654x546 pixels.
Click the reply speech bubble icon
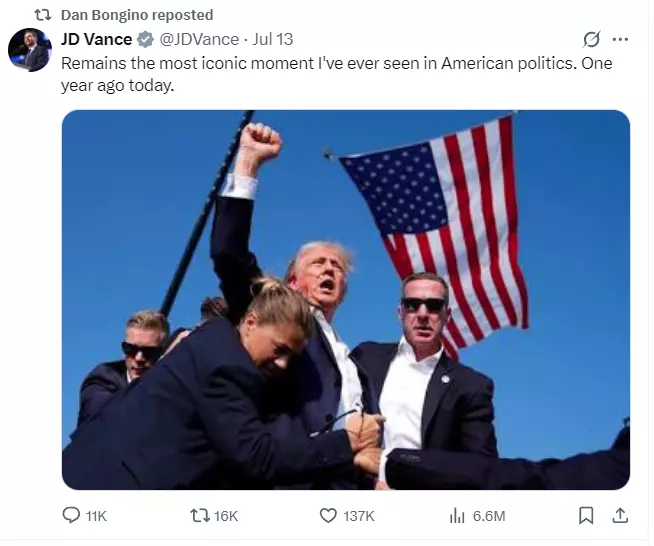click(71, 516)
